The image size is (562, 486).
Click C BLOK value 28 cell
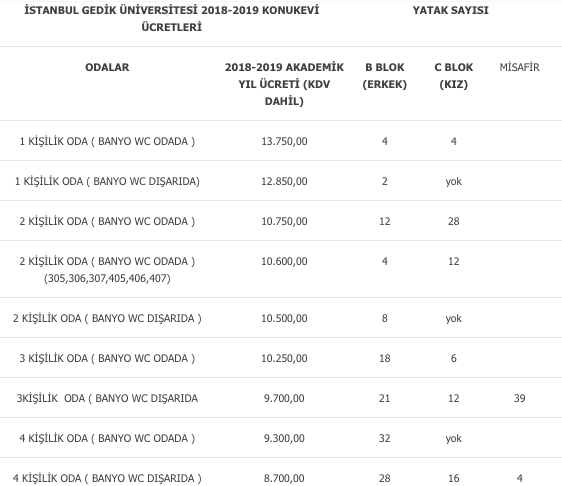click(454, 221)
